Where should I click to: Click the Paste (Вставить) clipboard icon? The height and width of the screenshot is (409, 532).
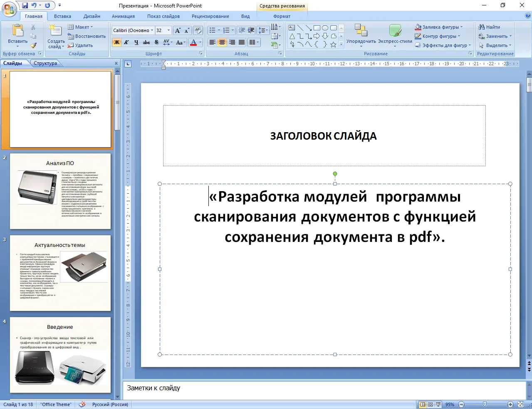17,31
